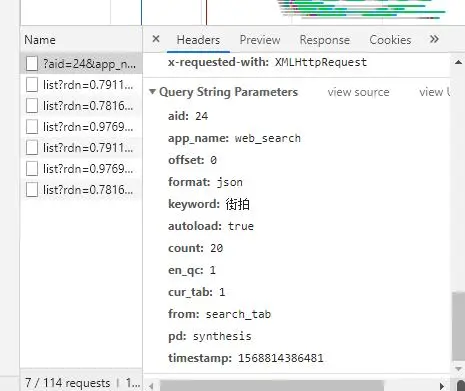
Task: Switch to the Headers tab
Action: [198, 40]
